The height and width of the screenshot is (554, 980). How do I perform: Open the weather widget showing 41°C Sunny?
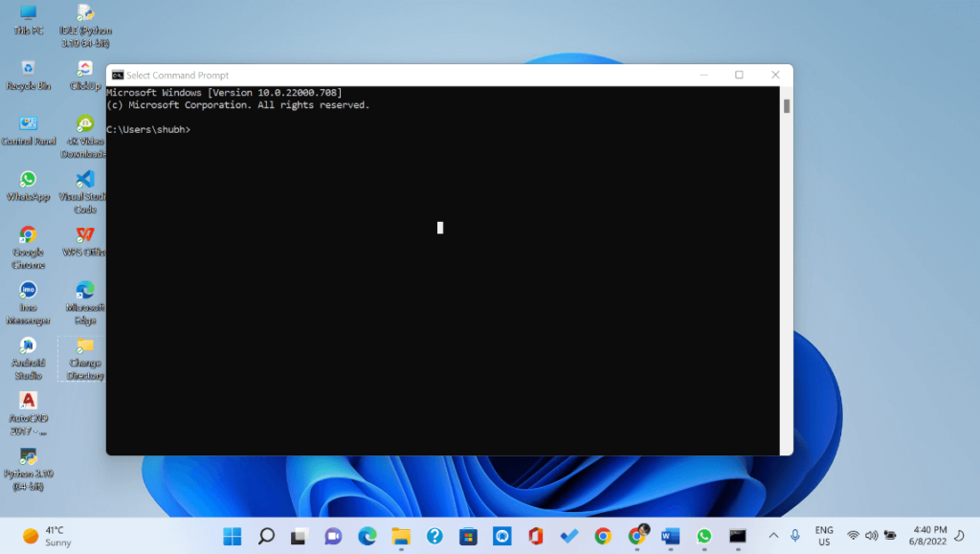coord(48,536)
